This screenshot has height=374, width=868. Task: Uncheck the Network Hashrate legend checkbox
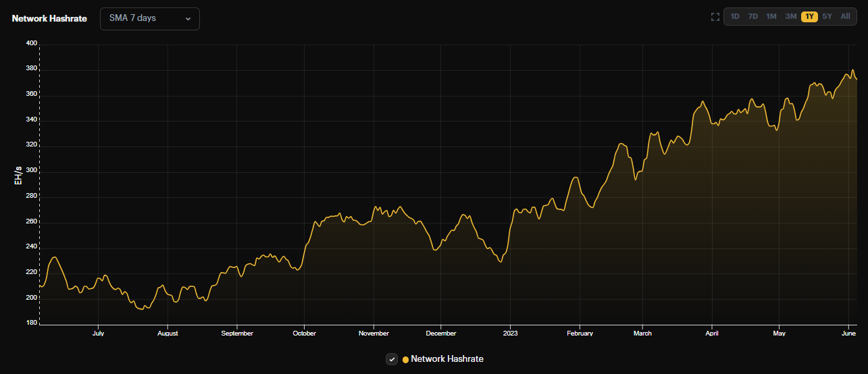click(392, 359)
